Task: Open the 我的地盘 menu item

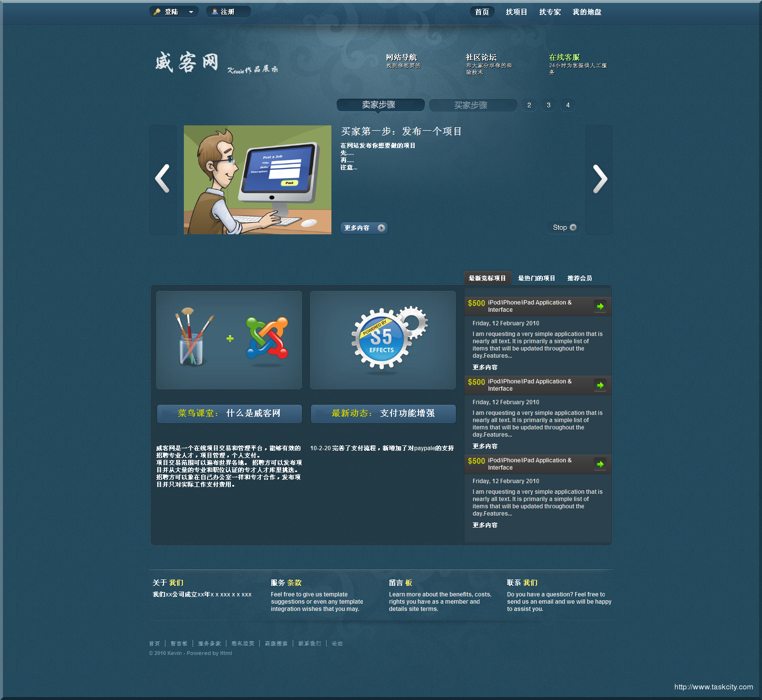Action: [x=587, y=12]
